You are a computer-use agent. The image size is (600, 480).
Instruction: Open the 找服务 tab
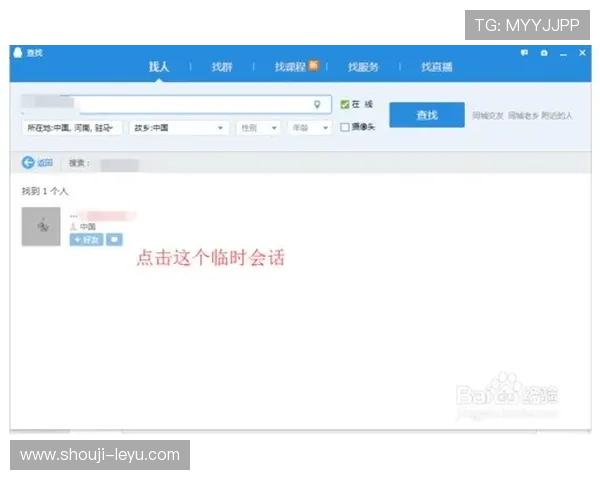(x=363, y=67)
